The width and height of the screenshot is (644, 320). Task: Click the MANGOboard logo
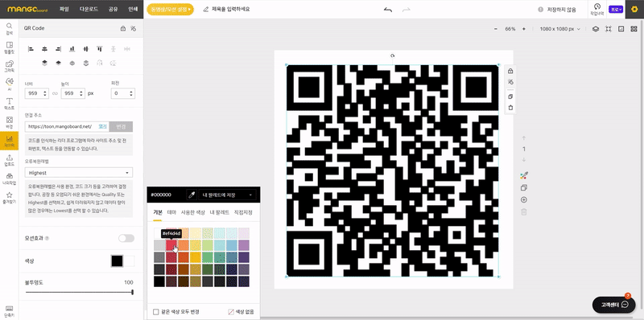coord(27,9)
